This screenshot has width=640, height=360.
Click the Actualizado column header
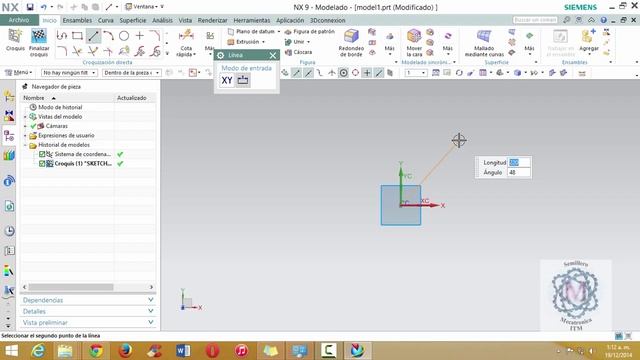[136, 98]
